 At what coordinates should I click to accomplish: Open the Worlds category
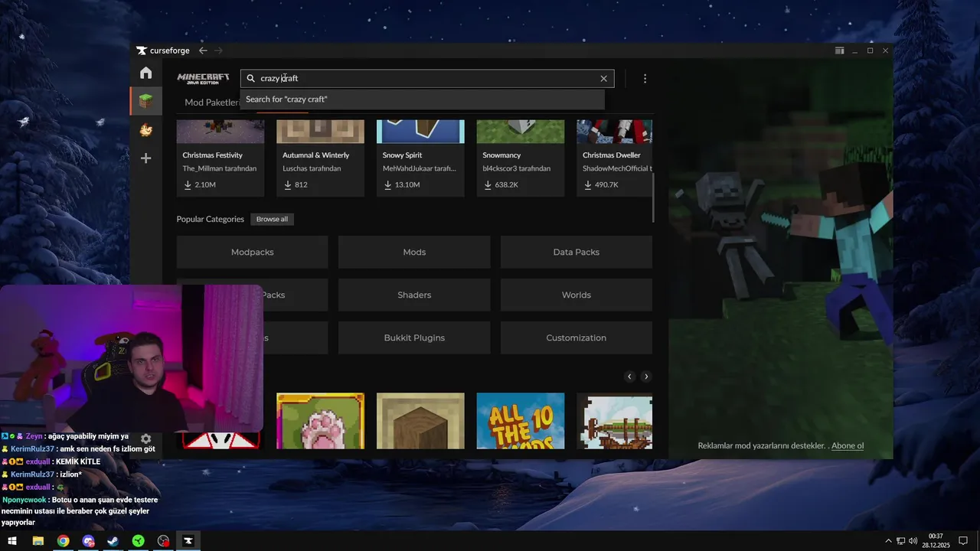click(x=577, y=295)
